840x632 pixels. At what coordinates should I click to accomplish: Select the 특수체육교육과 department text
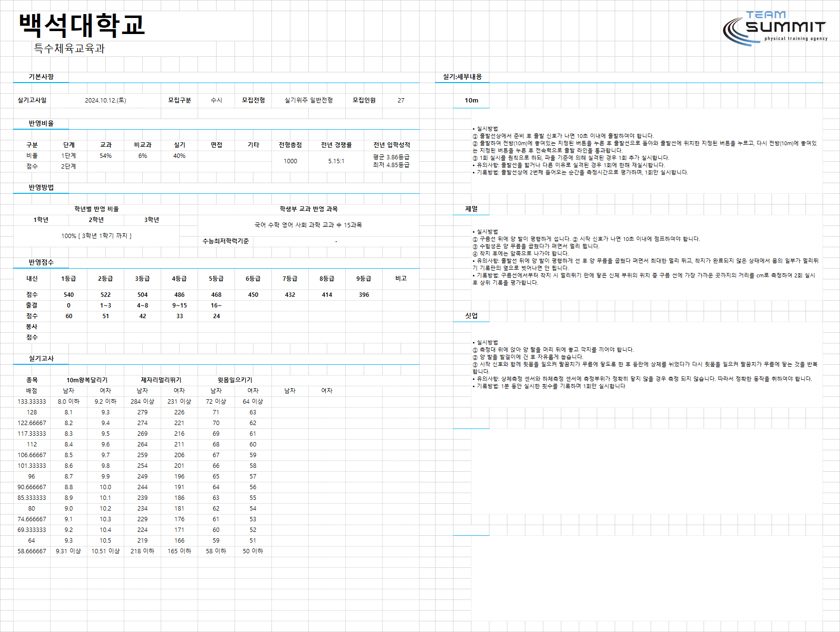pyautogui.click(x=69, y=49)
